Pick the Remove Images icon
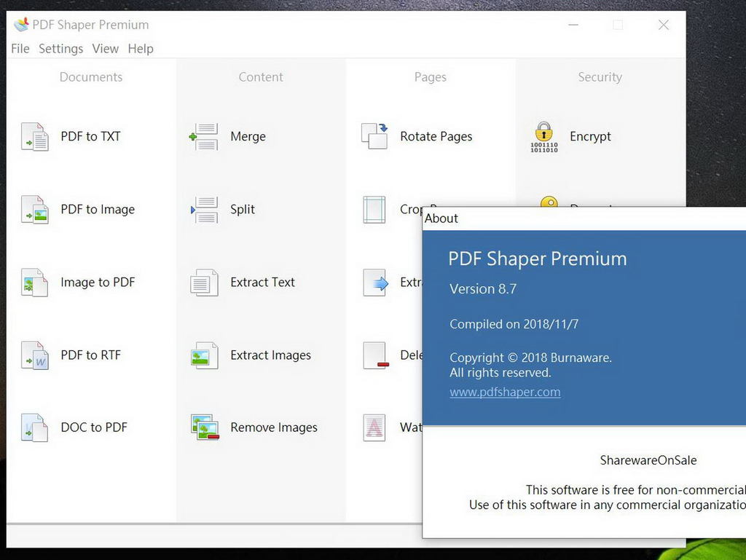 pyautogui.click(x=205, y=427)
